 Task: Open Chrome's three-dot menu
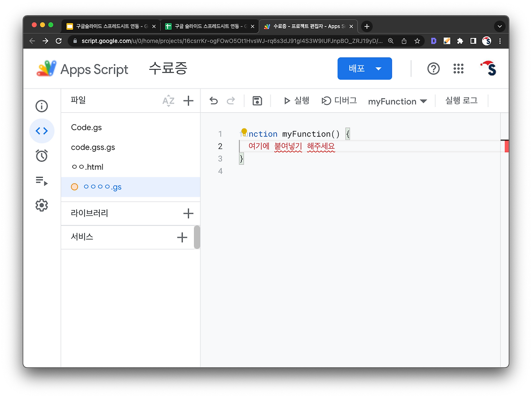[500, 41]
